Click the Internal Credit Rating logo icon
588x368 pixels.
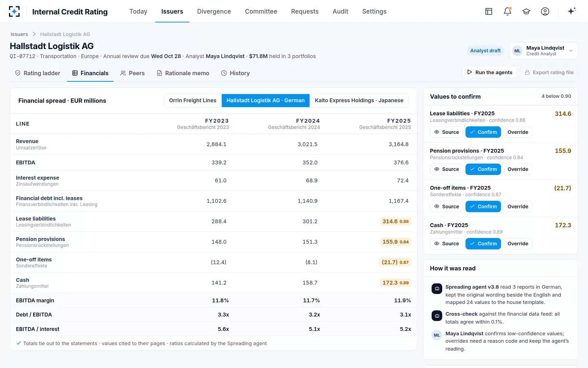(14, 11)
